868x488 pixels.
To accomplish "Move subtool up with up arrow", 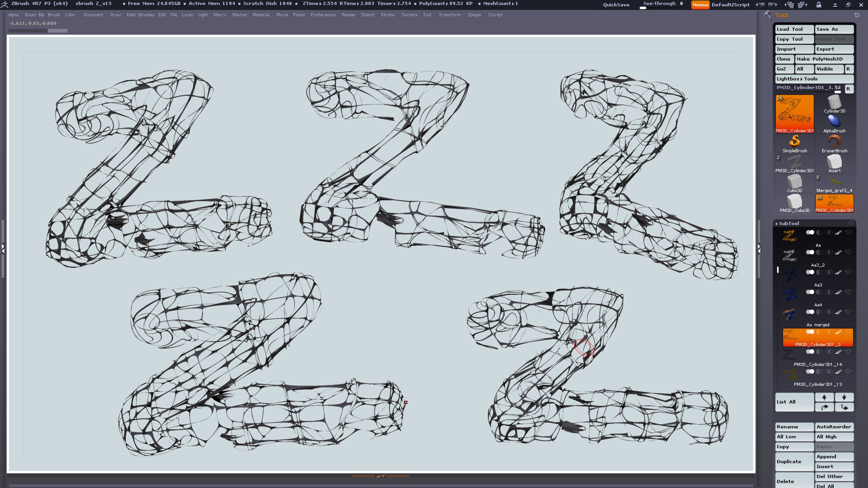I will (824, 397).
